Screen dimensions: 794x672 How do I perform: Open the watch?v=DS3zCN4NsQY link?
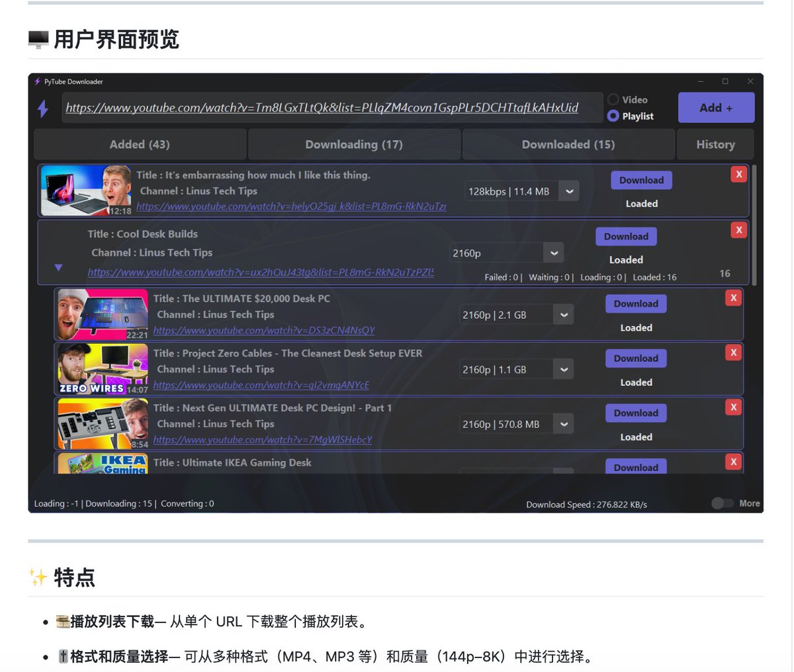click(x=264, y=330)
